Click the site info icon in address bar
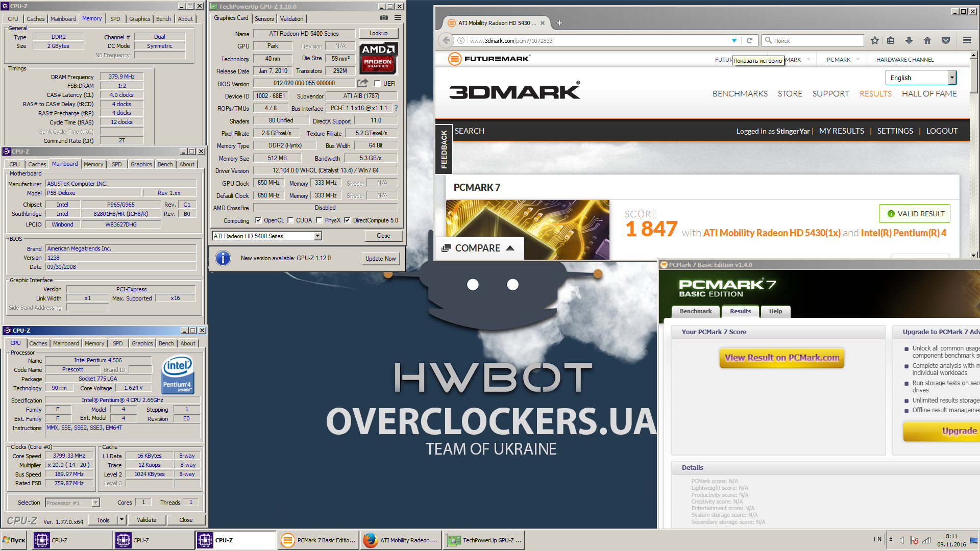980x551 pixels. point(461,40)
